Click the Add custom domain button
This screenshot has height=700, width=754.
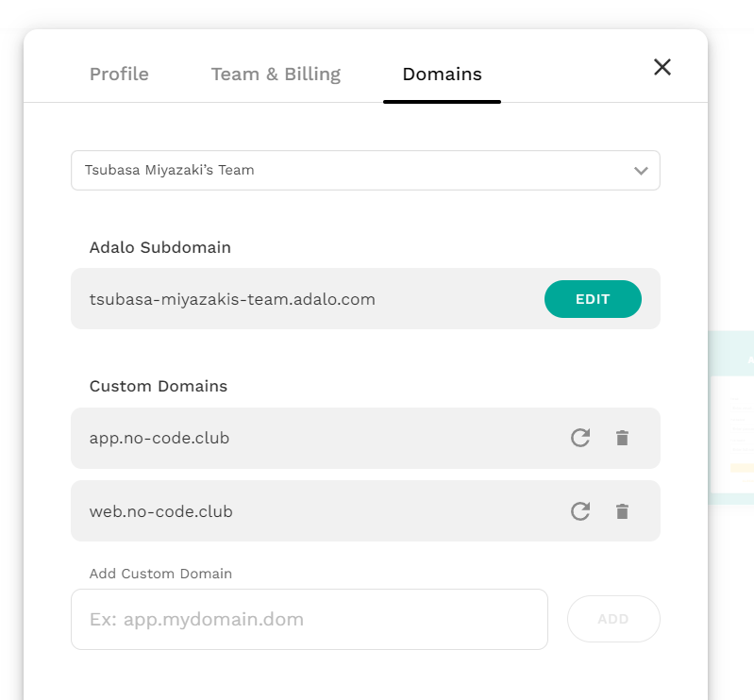613,619
